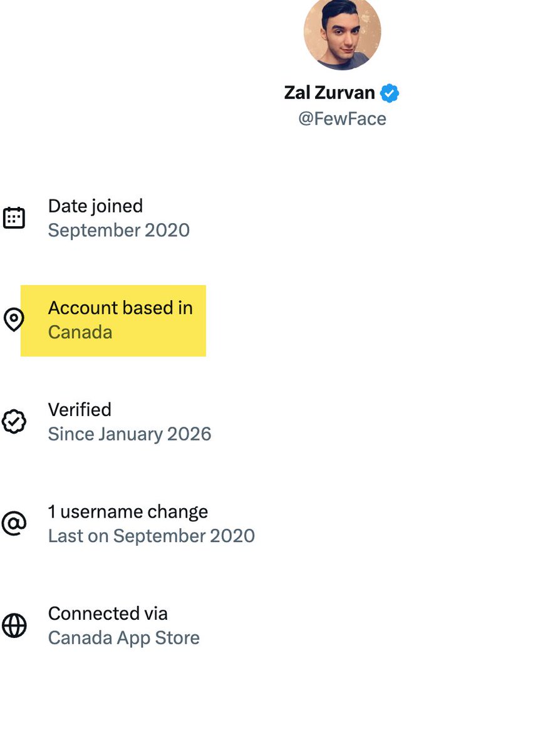Click the globe Connected via icon
The image size is (560, 752).
tap(14, 625)
